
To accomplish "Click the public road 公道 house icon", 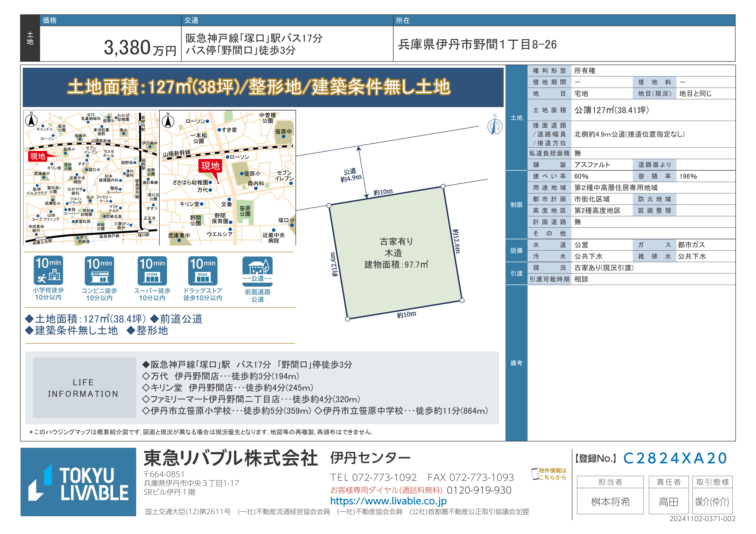I will click(x=258, y=271).
